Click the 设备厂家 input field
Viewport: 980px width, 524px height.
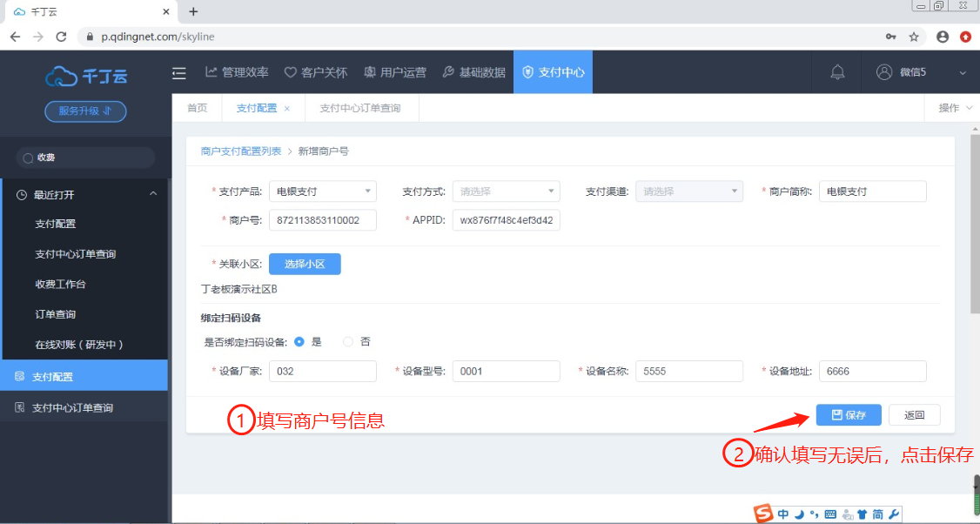click(323, 371)
